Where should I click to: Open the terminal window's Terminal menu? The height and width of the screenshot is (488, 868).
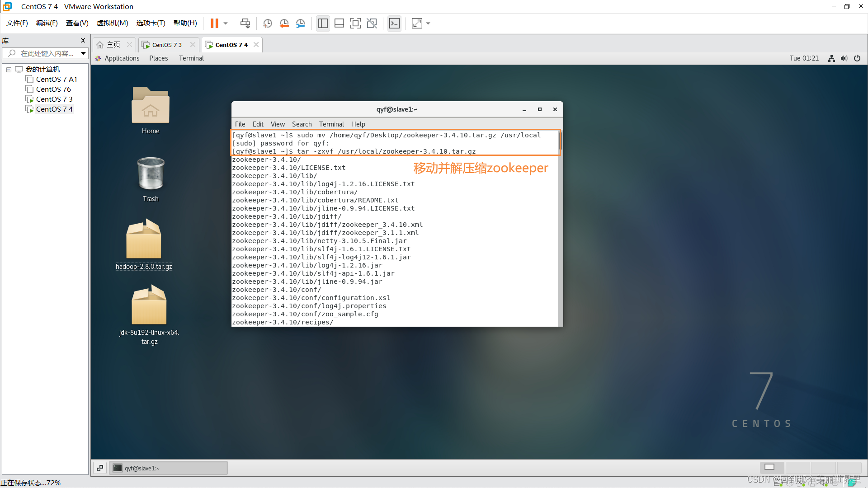pyautogui.click(x=331, y=124)
